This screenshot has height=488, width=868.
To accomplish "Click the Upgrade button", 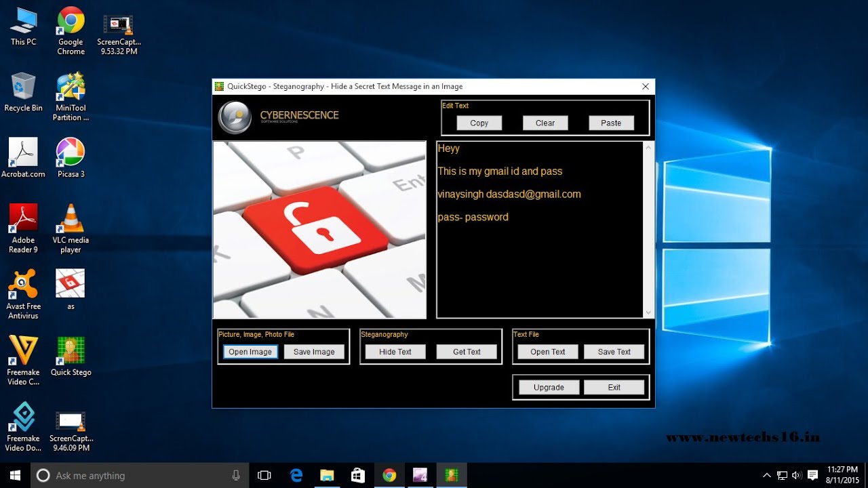I will pyautogui.click(x=549, y=387).
